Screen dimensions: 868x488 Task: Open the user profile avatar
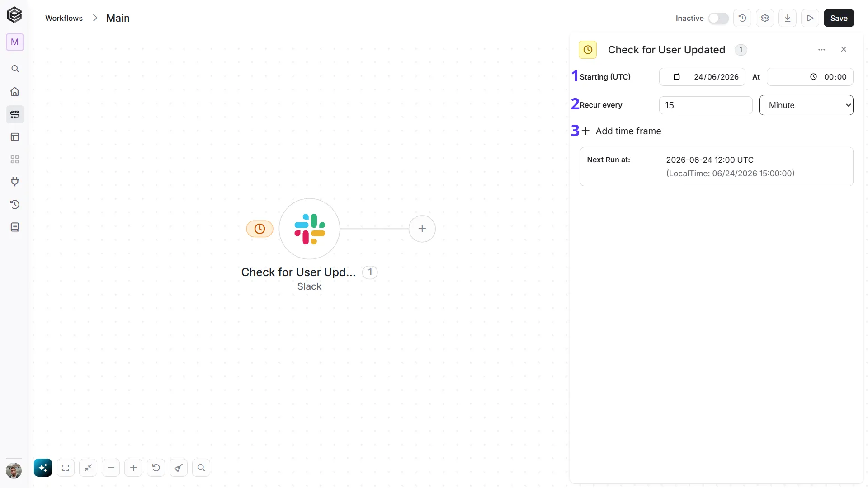click(14, 470)
